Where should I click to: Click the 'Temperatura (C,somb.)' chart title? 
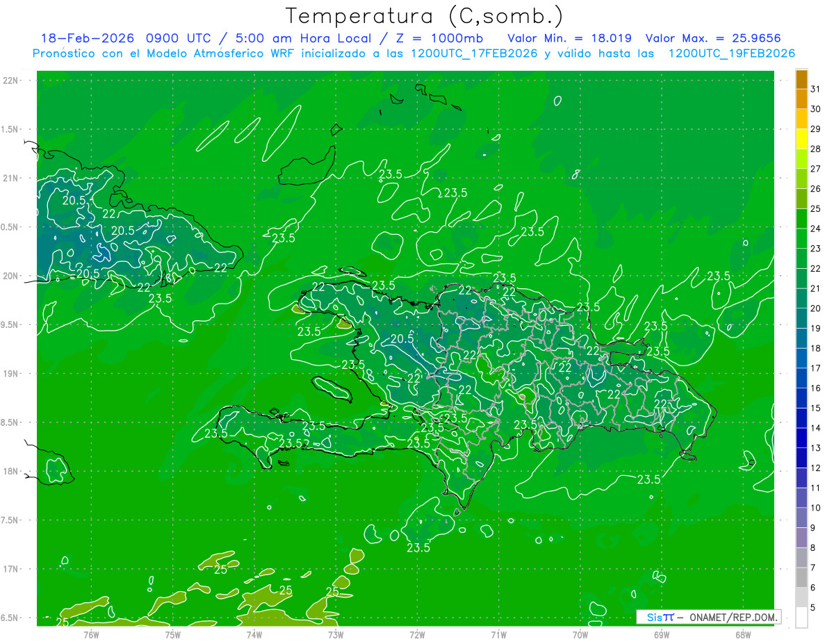423,16
